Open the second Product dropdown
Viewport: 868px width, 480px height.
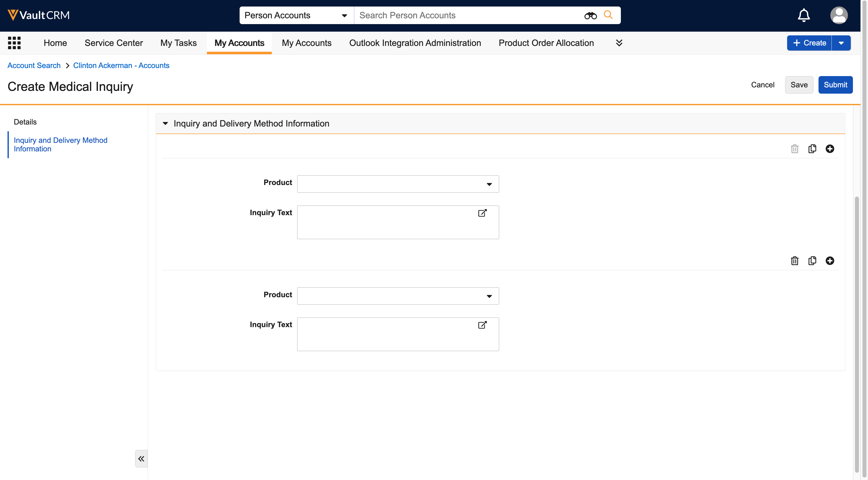398,296
